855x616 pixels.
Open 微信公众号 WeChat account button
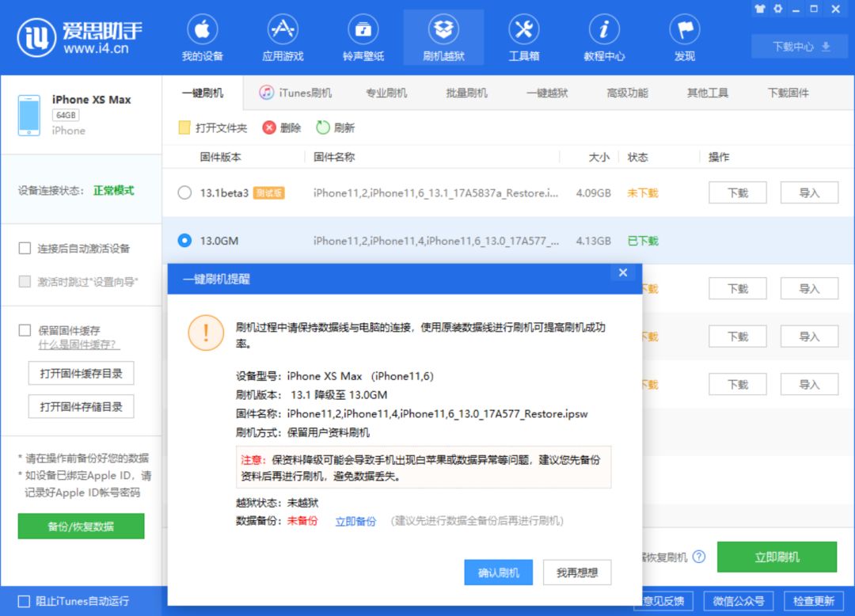click(739, 601)
